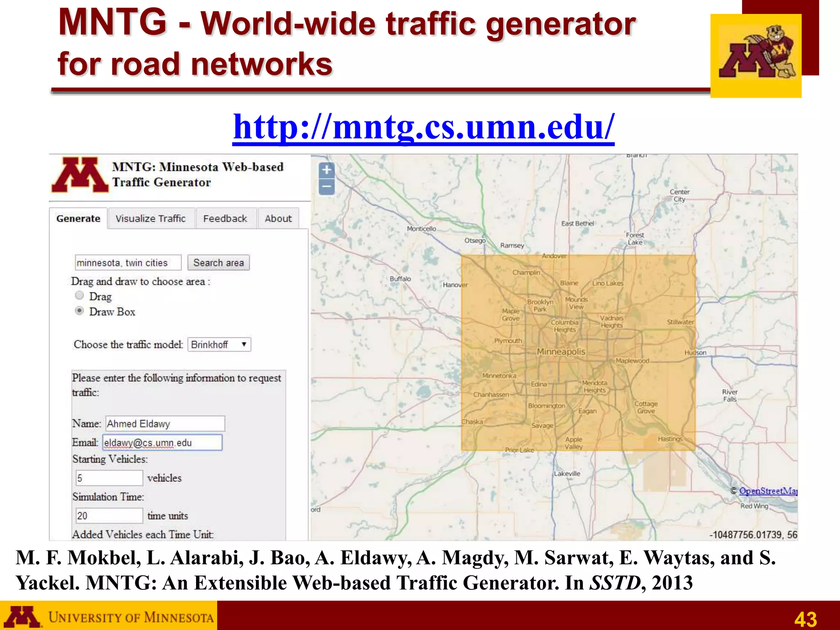This screenshot has height=630, width=840.
Task: Click the River Falls label on the map
Action: [x=730, y=395]
